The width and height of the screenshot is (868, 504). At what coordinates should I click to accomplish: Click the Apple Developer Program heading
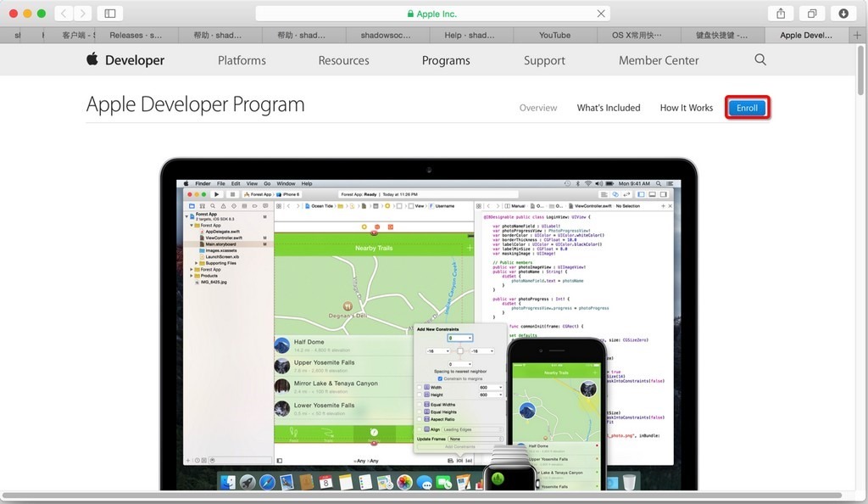(196, 104)
